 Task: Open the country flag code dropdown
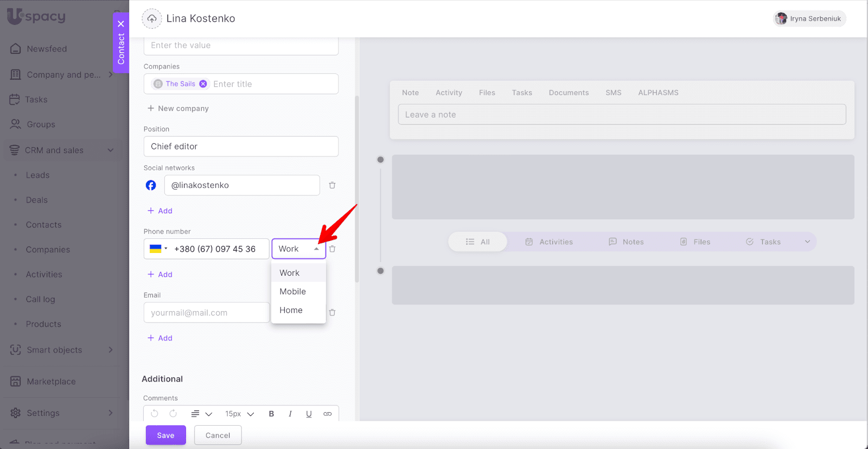click(x=158, y=249)
